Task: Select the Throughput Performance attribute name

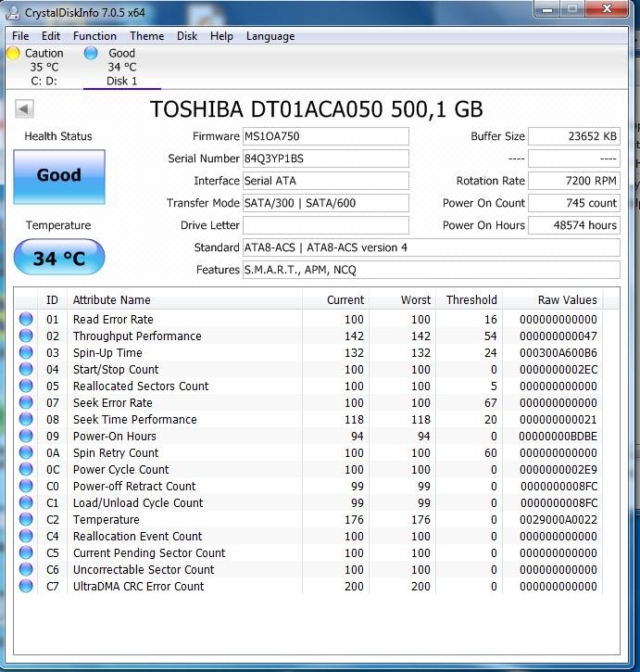Action: 137,336
